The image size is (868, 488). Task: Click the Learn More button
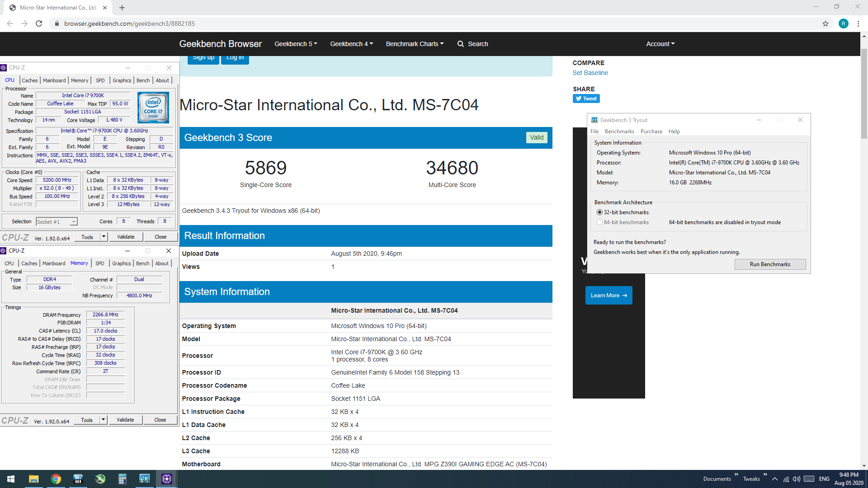click(609, 296)
